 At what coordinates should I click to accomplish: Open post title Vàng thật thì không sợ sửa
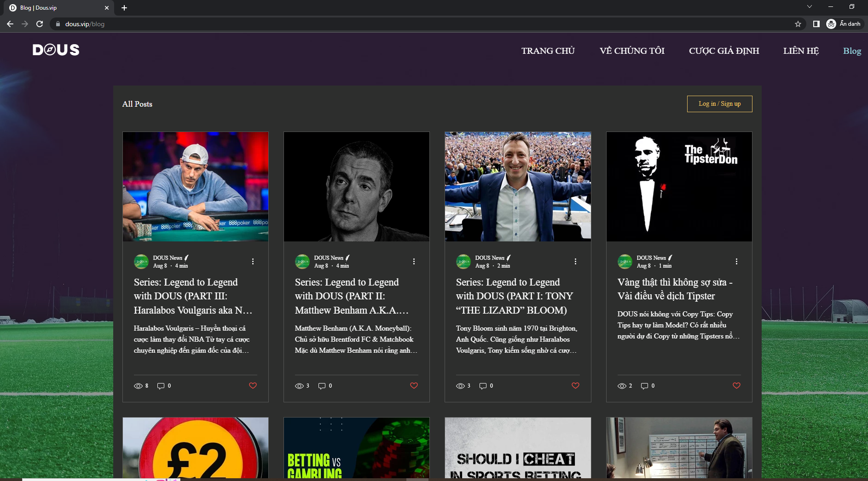pos(675,289)
